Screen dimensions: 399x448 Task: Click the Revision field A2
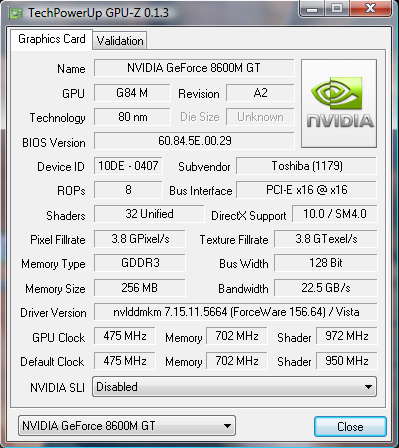260,93
